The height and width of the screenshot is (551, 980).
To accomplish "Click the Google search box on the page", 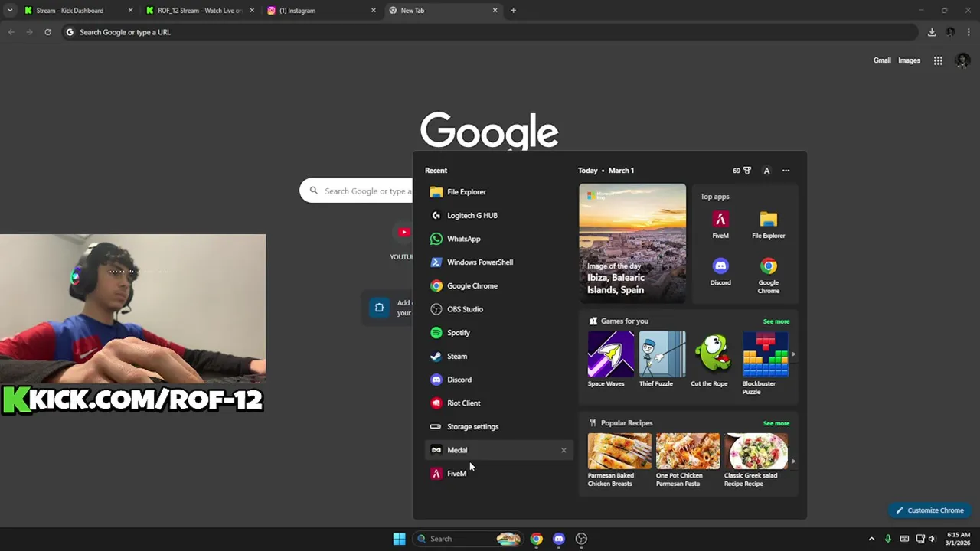I will point(356,191).
